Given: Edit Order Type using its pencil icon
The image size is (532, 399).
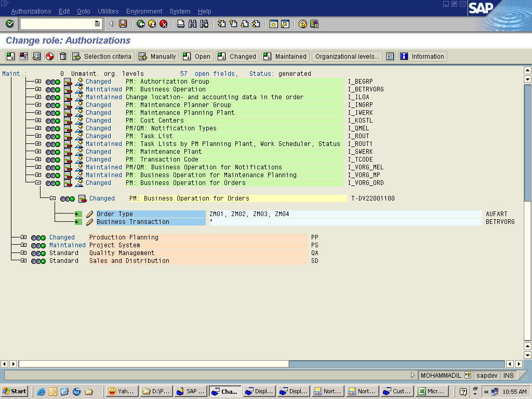Looking at the screenshot, I should click(90, 214).
